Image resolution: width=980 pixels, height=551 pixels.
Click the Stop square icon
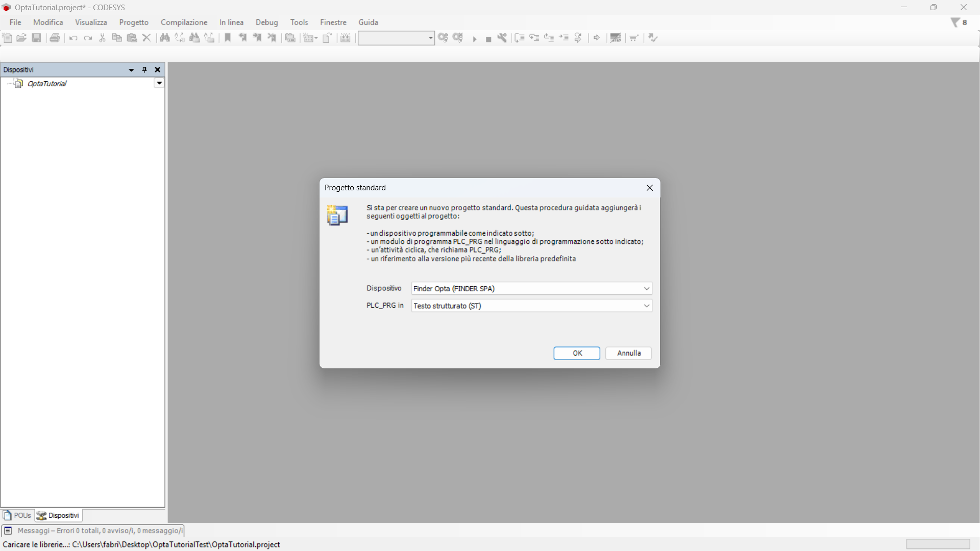[488, 39]
